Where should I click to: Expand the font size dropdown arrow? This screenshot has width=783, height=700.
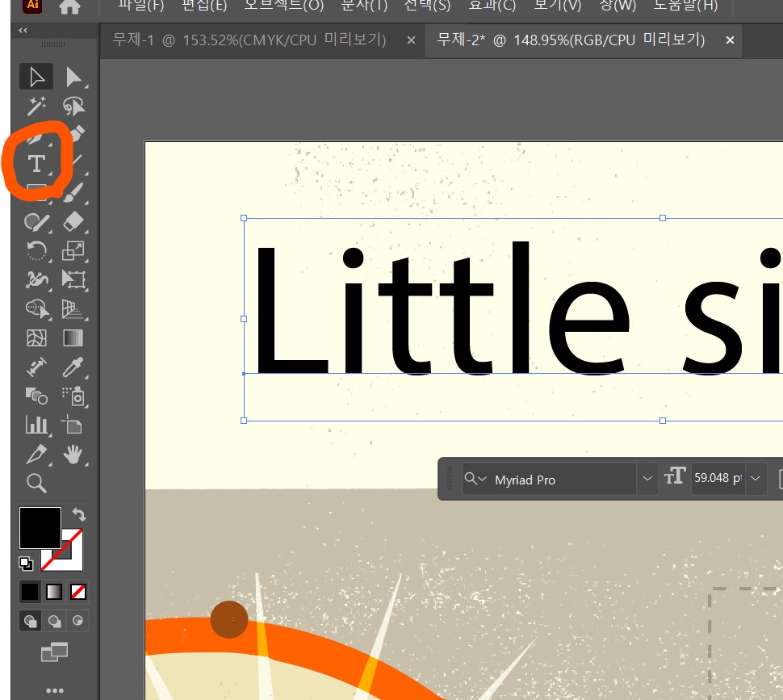(x=756, y=478)
